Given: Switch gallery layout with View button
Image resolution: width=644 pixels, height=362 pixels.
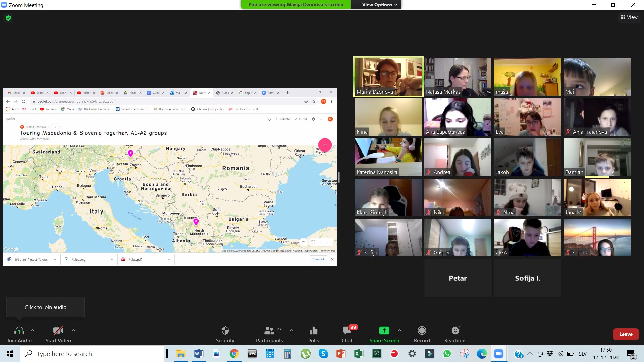Looking at the screenshot, I should point(629,17).
